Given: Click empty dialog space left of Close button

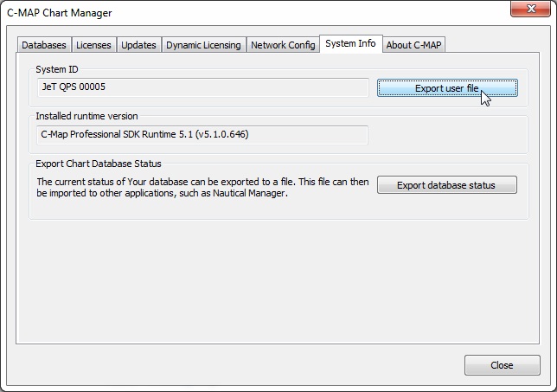Looking at the screenshot, I should tap(234, 365).
